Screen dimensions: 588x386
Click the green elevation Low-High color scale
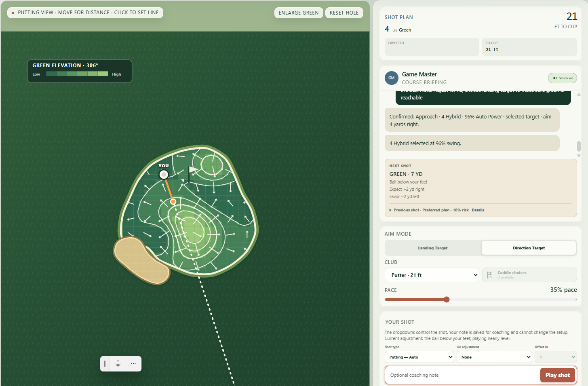pyautogui.click(x=77, y=74)
